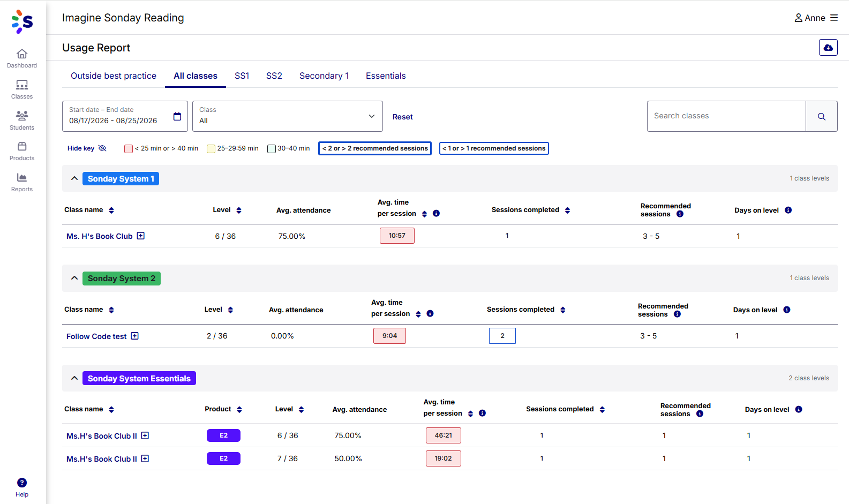Viewport: 849px width, 504px height.
Task: Open Ms.H's Book Club II 75.00% attendance link
Action: (x=102, y=436)
